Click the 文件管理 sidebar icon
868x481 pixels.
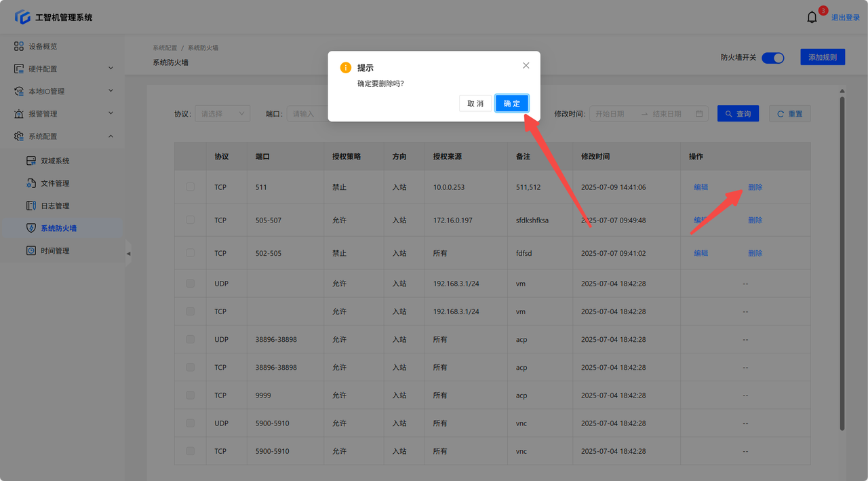31,183
